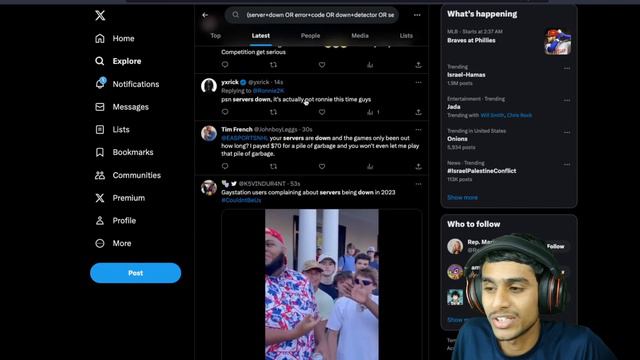Reply to Tim French's post
640x360 pixels.
coord(225,166)
